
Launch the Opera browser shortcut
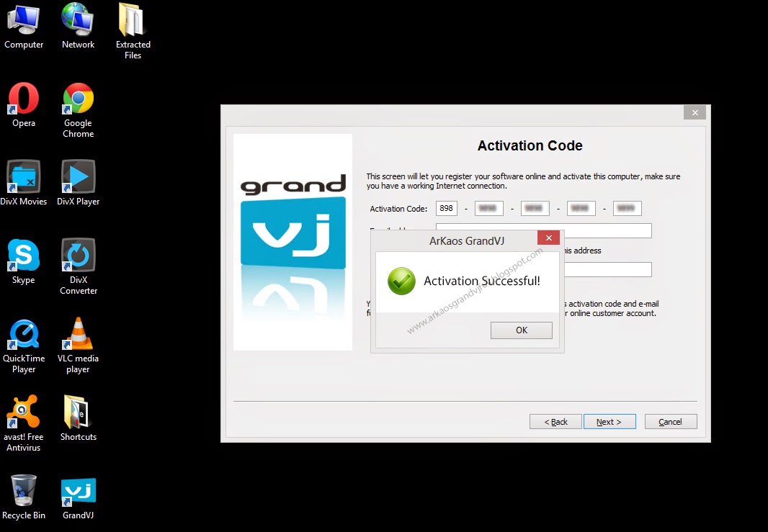(24, 105)
